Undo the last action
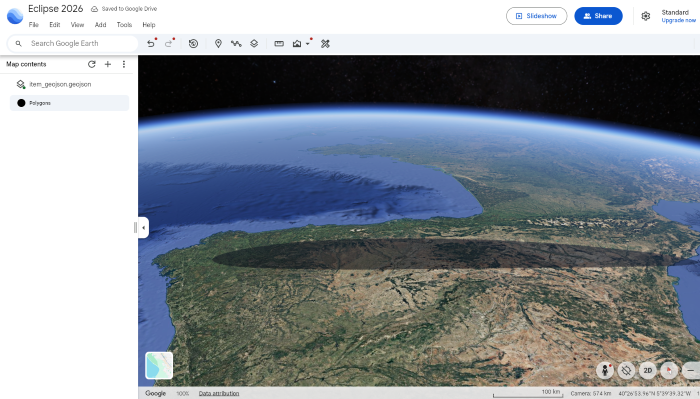This screenshot has width=700, height=399. [151, 44]
